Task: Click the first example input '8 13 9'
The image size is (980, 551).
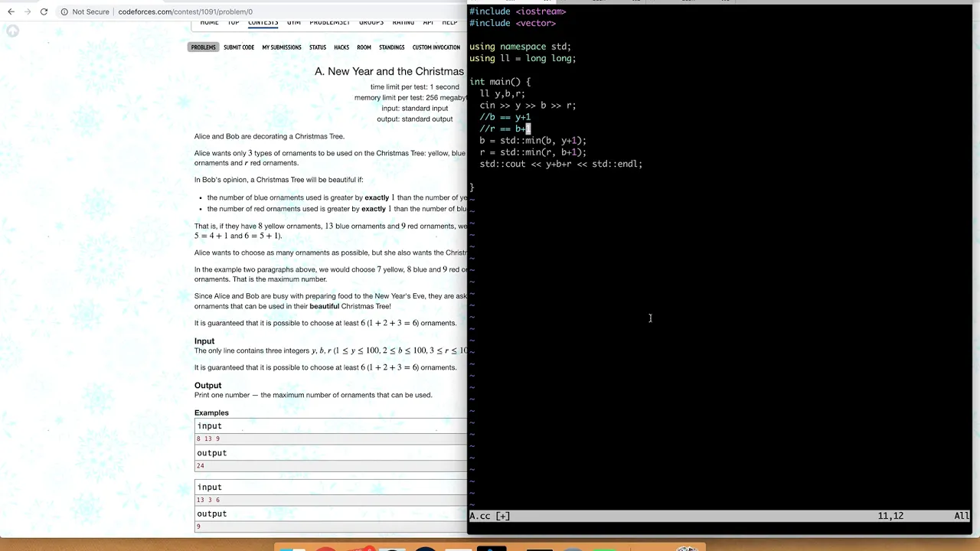Action: (x=207, y=439)
